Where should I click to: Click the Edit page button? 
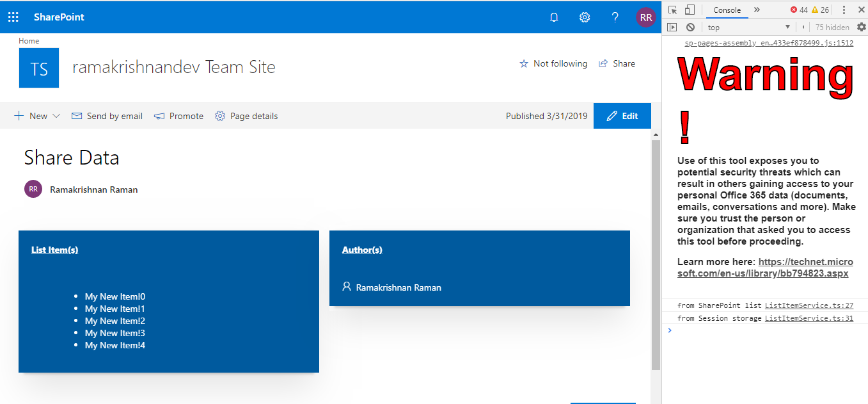(622, 116)
